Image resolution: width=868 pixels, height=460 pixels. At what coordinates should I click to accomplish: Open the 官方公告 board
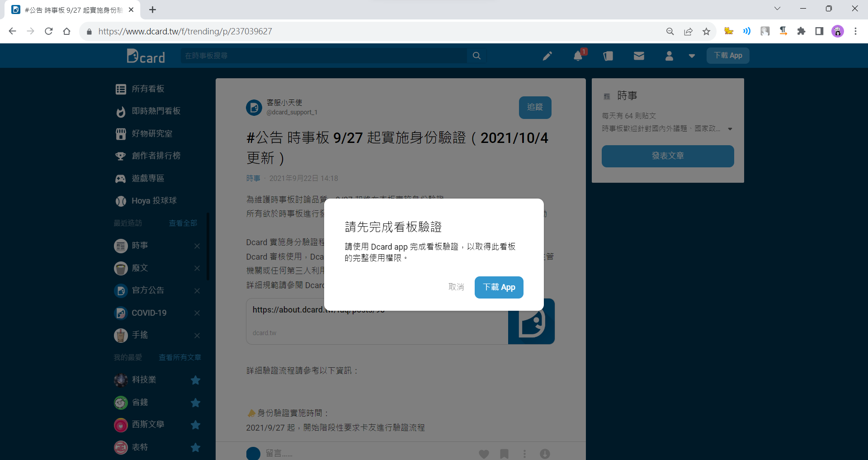(x=139, y=290)
